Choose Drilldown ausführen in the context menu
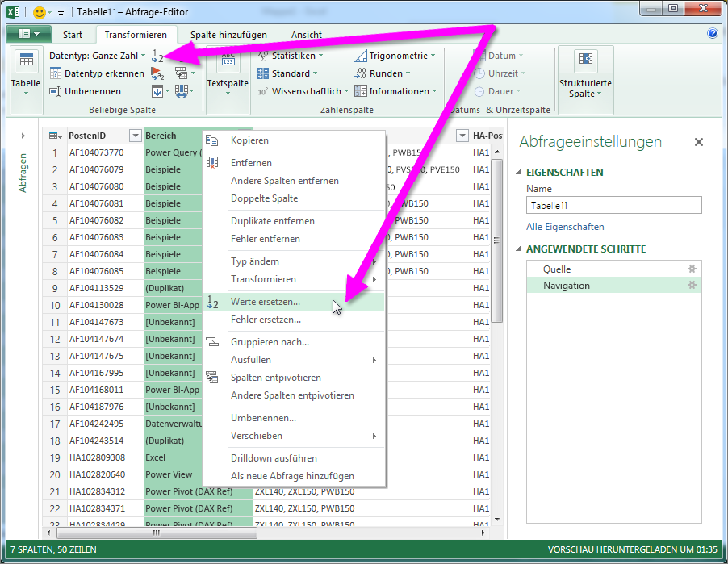Image resolution: width=728 pixels, height=564 pixels. point(294,458)
